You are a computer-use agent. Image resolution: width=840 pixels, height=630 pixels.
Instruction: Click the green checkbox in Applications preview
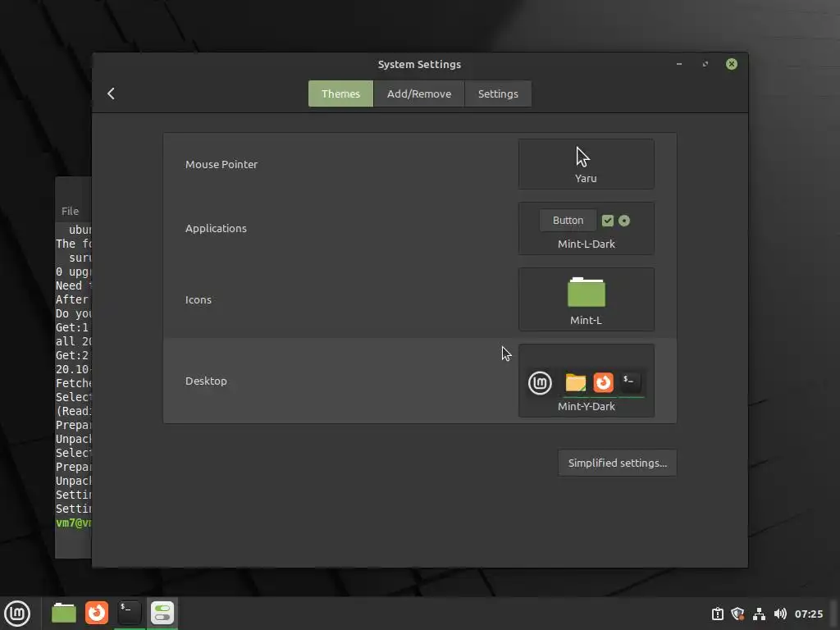coord(608,221)
